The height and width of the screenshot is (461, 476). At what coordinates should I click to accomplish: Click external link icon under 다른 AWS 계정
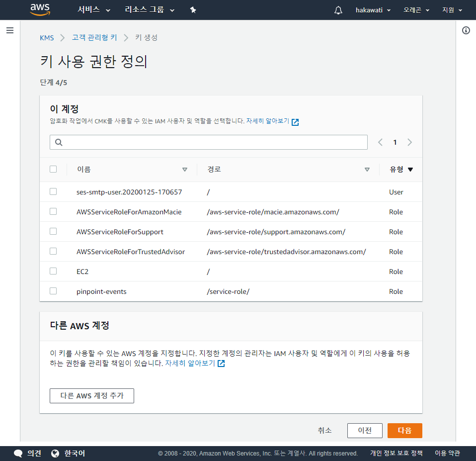221,364
